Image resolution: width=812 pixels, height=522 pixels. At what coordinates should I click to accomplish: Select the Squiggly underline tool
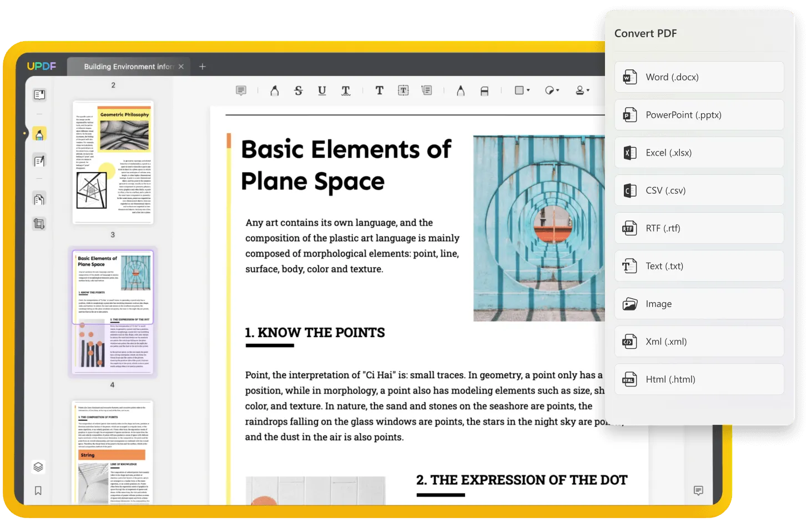346,91
